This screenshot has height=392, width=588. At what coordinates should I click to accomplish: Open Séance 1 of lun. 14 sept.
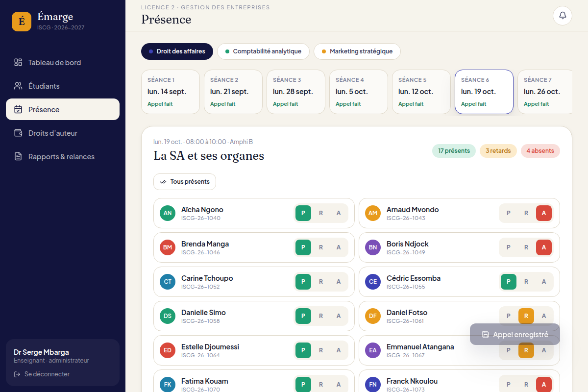(171, 92)
